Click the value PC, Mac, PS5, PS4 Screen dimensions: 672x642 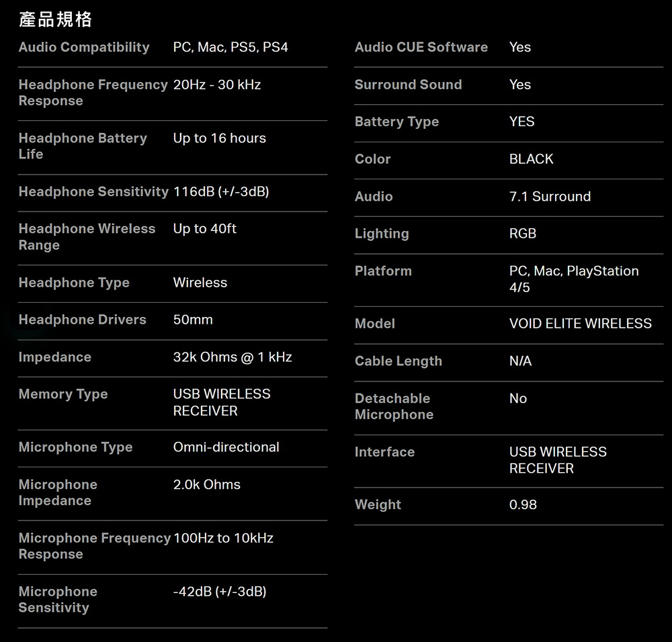[230, 47]
